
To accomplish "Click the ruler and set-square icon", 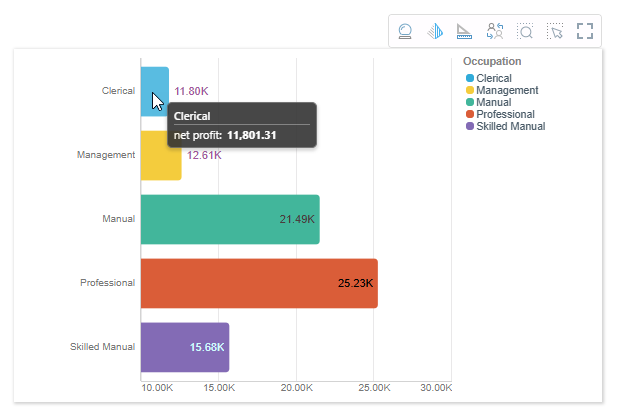I will (465, 31).
